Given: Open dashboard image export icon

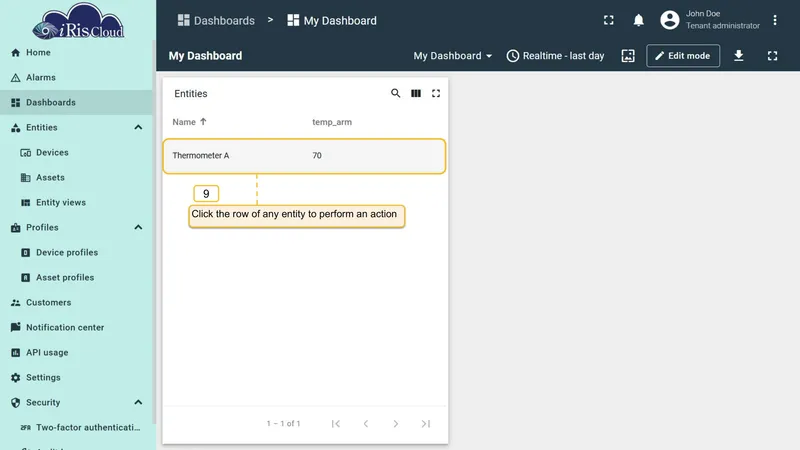Looking at the screenshot, I should (628, 56).
